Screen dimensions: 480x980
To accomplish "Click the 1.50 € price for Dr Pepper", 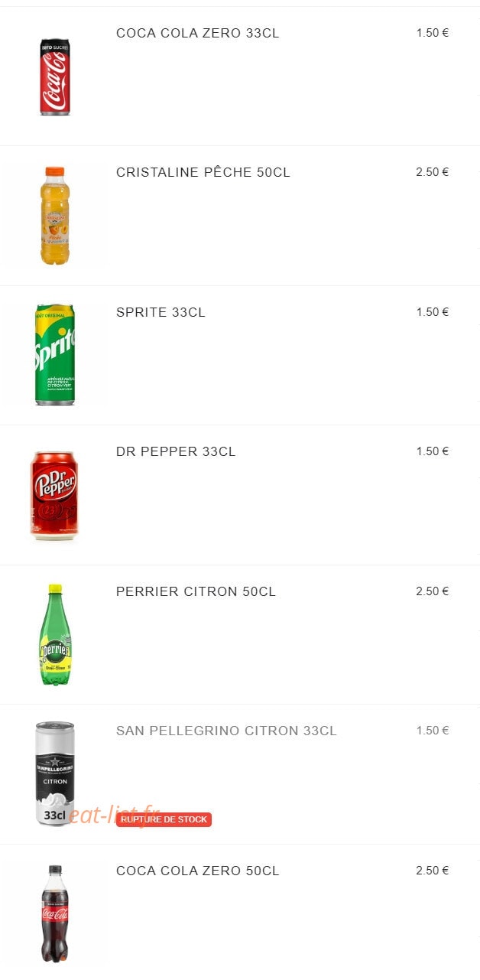I will click(433, 451).
